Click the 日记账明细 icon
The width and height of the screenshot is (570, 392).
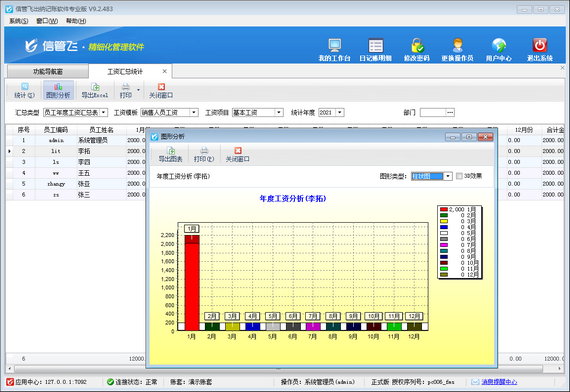[x=376, y=46]
